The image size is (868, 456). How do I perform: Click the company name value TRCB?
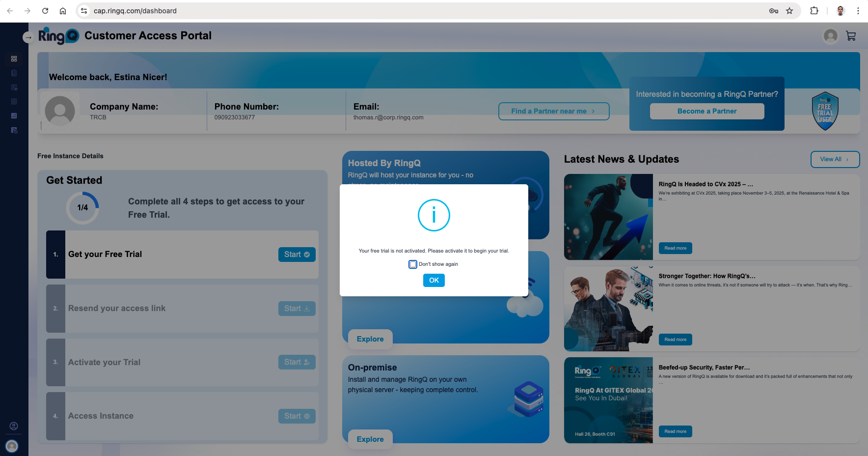(98, 117)
